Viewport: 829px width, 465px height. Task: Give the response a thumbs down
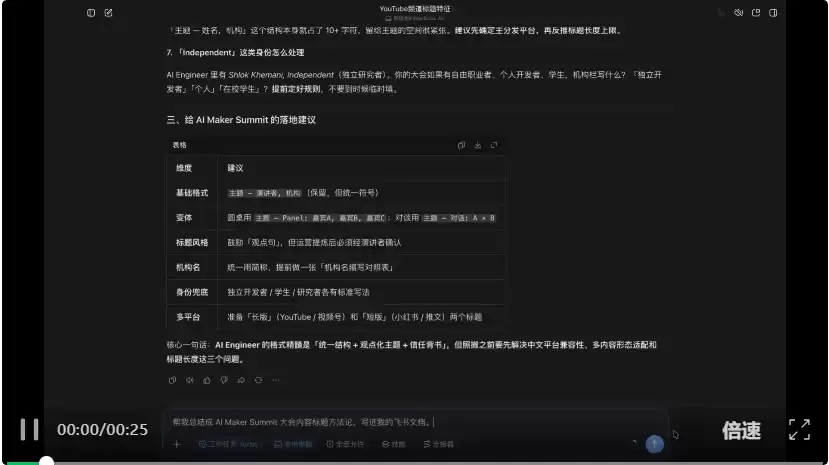[224, 380]
